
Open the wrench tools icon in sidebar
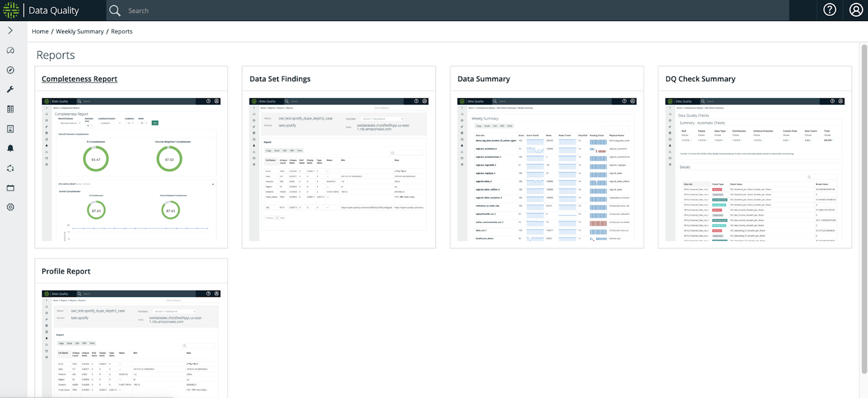click(x=10, y=89)
